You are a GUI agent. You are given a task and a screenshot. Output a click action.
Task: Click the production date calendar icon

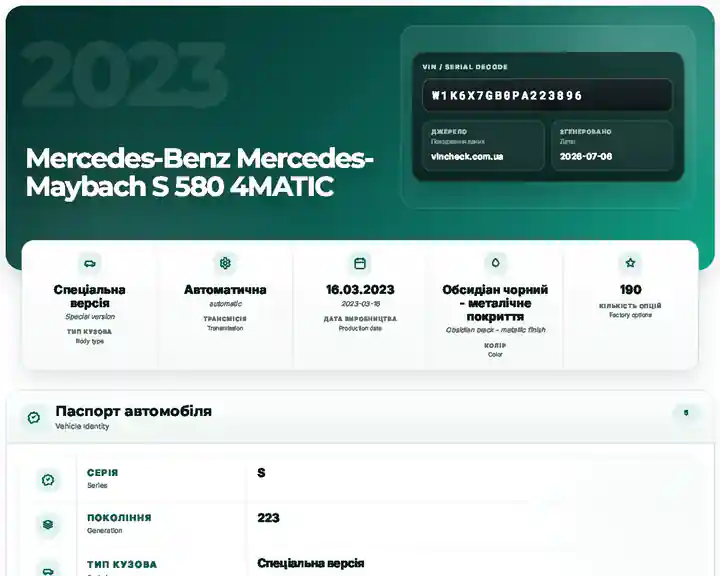pos(360,263)
